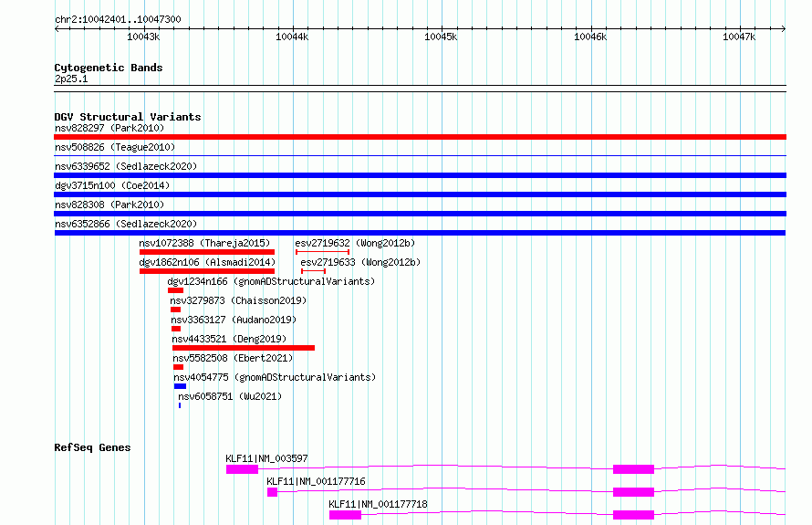812x525 pixels.
Task: Select the blue nsv6352866 variant bar
Action: [x=420, y=233]
